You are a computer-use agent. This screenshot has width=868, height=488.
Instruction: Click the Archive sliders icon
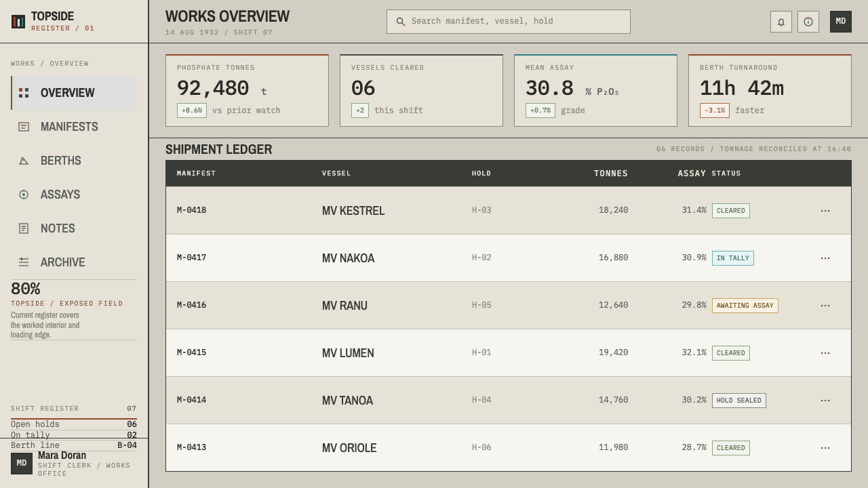tap(24, 262)
